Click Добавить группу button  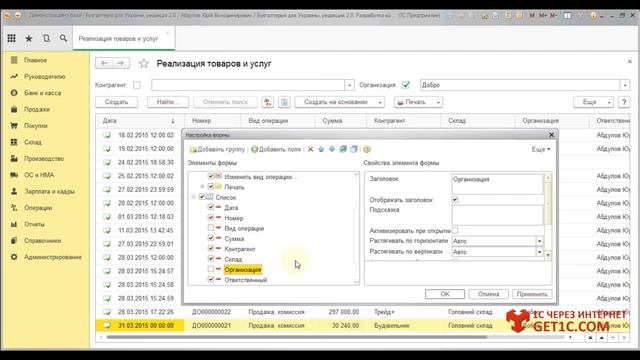[217, 149]
